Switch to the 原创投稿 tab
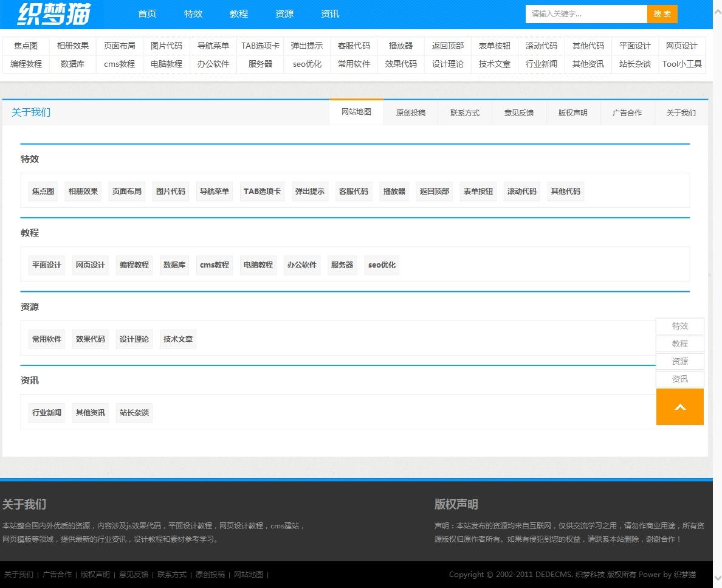Image resolution: width=722 pixels, height=588 pixels. (410, 113)
